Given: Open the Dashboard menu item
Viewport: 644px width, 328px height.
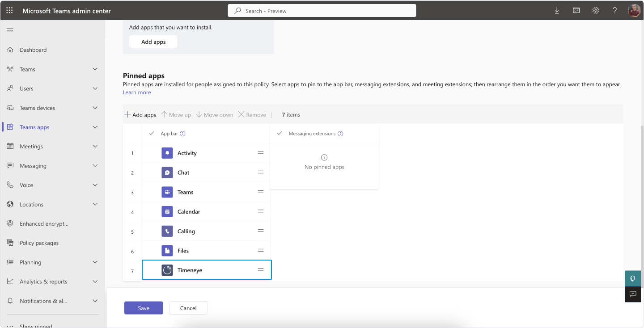Looking at the screenshot, I should (33, 50).
